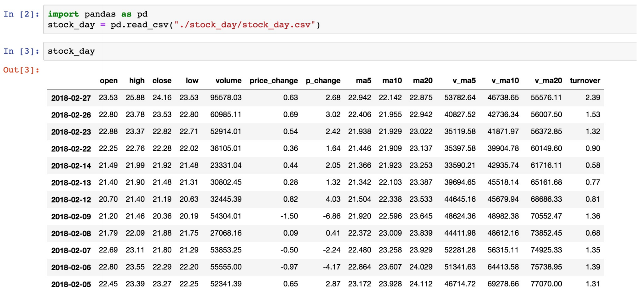
Task: Select row index 2018-02-08
Action: pyautogui.click(x=71, y=234)
